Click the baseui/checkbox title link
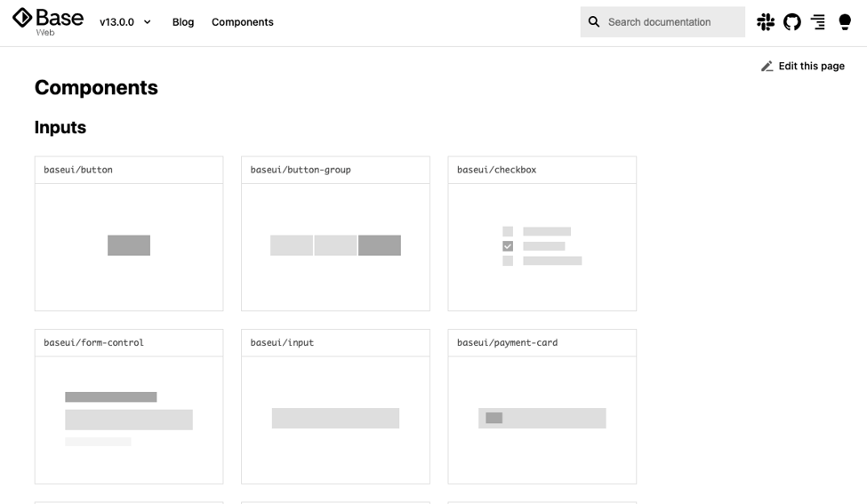The height and width of the screenshot is (504, 867). pyautogui.click(x=496, y=170)
